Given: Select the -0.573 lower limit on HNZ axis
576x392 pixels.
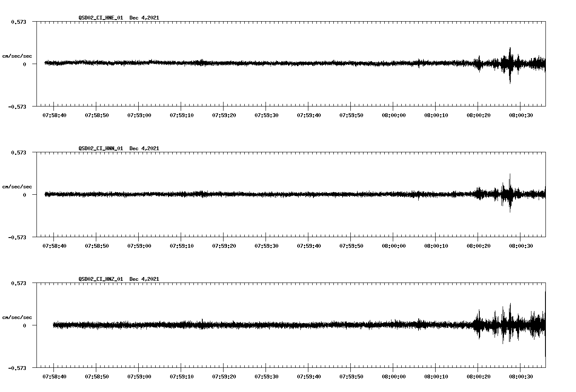Looking at the screenshot, I should coord(17,368).
